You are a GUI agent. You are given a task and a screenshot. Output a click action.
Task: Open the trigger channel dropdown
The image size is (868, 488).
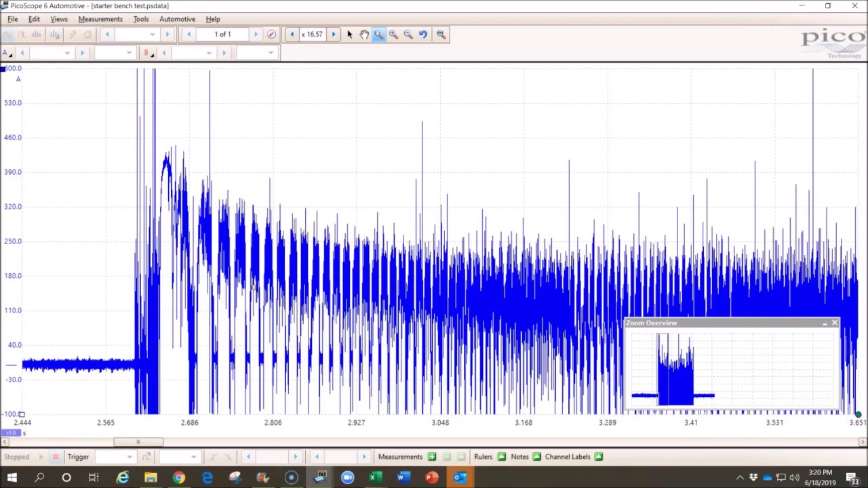[x=179, y=457]
